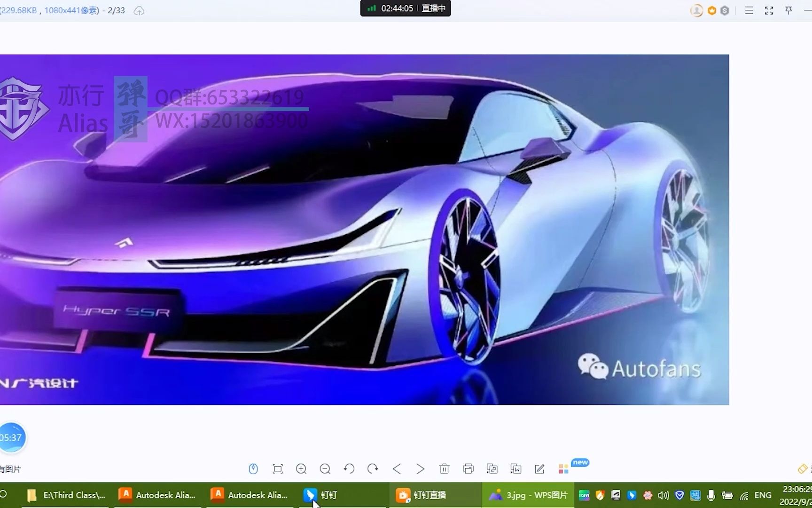Image resolution: width=812 pixels, height=508 pixels.
Task: Pin the viewer window always on top
Action: click(789, 10)
